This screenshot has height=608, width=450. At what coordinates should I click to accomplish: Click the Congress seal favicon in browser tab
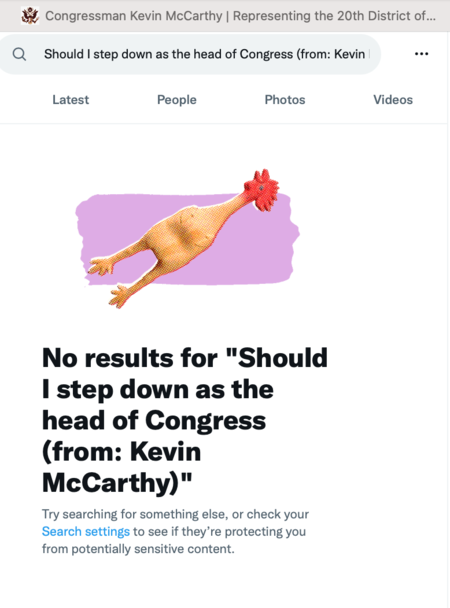30,16
